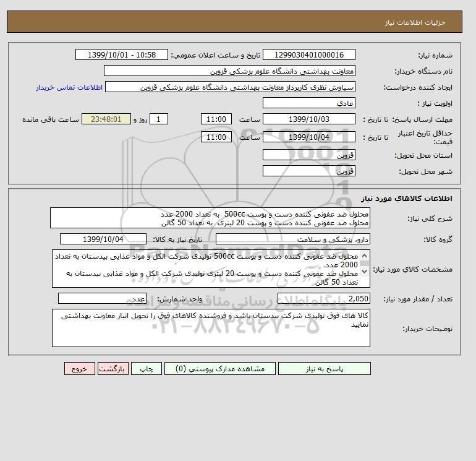Click the توضیحات خریدار text area

(211, 328)
